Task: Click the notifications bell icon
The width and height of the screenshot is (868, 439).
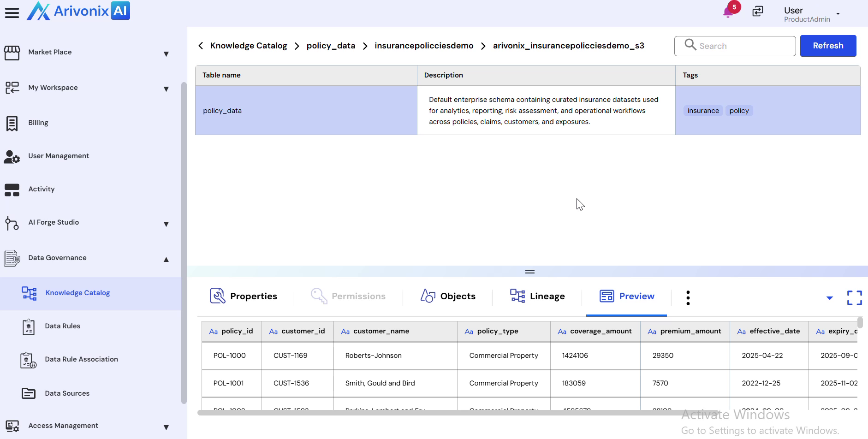Action: (x=728, y=12)
